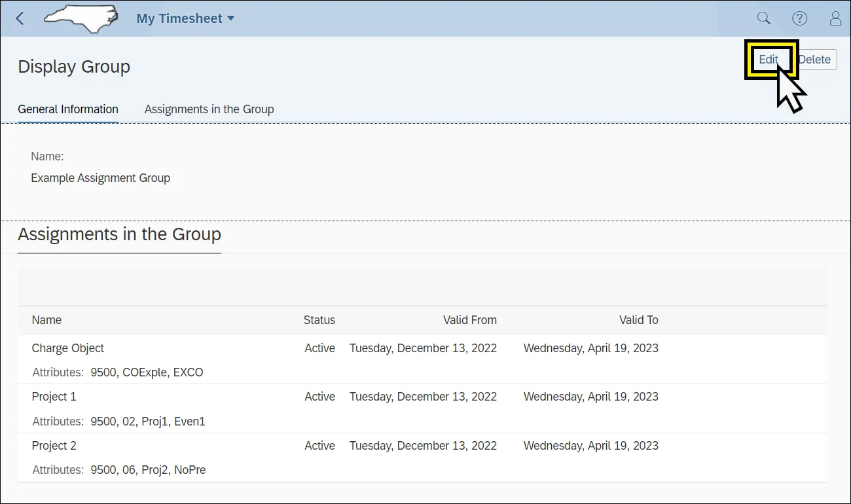This screenshot has width=851, height=504.
Task: Click the Assignments in the Group section heading
Action: pos(119,234)
